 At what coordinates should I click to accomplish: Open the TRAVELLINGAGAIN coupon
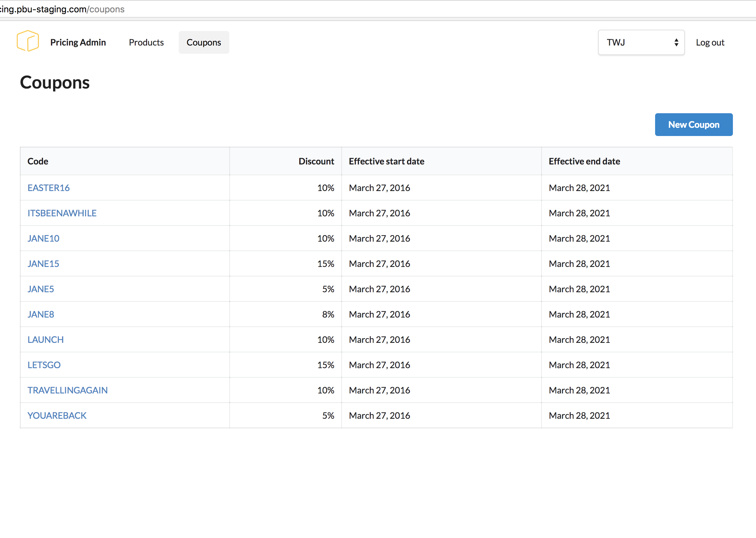pos(68,390)
